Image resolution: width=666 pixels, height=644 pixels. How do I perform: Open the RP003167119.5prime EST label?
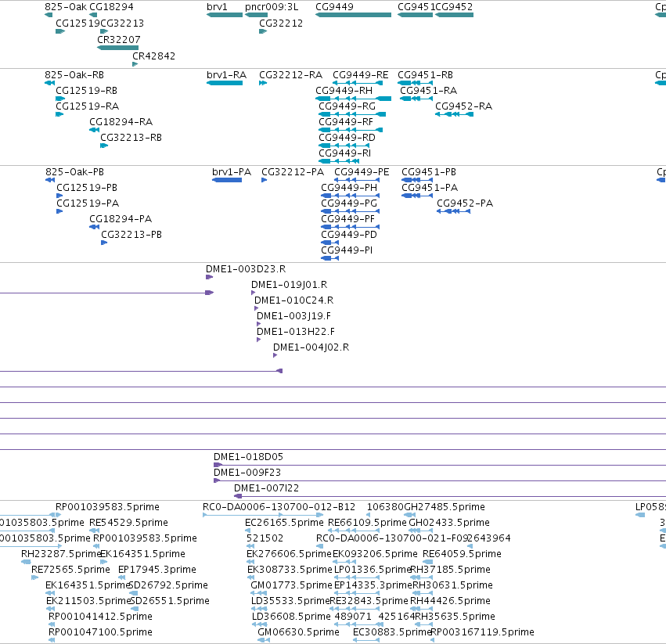coord(483,632)
